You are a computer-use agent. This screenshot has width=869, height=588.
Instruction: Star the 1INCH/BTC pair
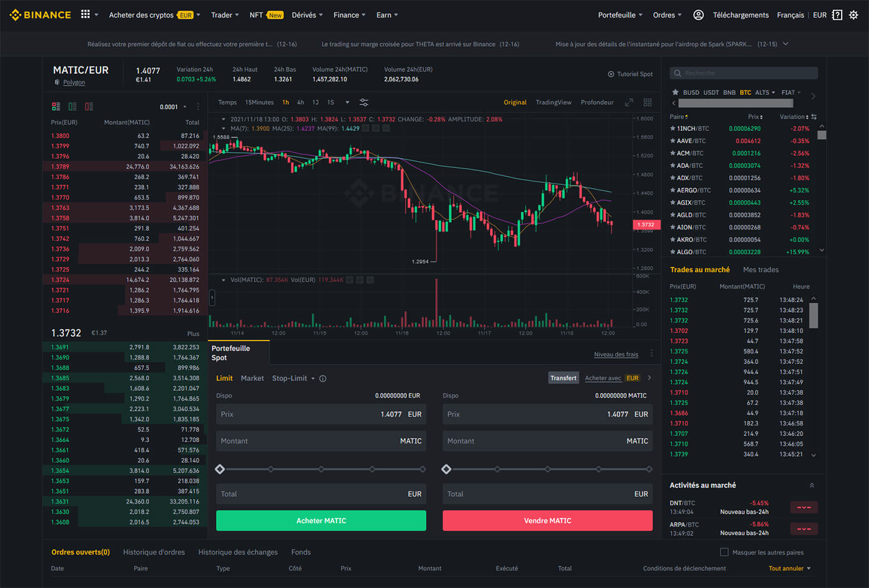(x=673, y=128)
